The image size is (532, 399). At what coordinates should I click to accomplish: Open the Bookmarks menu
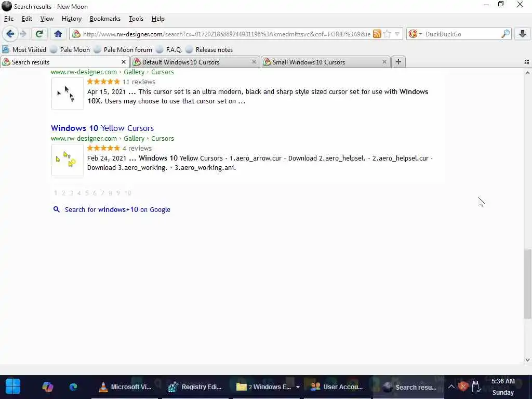pyautogui.click(x=105, y=19)
